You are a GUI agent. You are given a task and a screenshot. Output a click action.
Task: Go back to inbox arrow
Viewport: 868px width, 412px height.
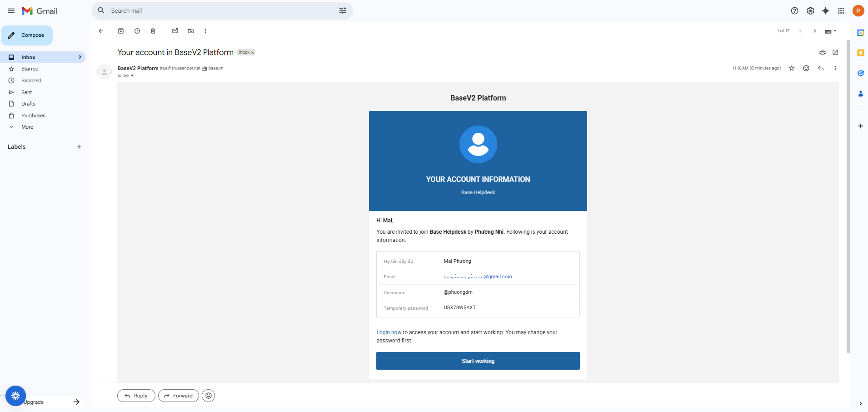coord(101,31)
